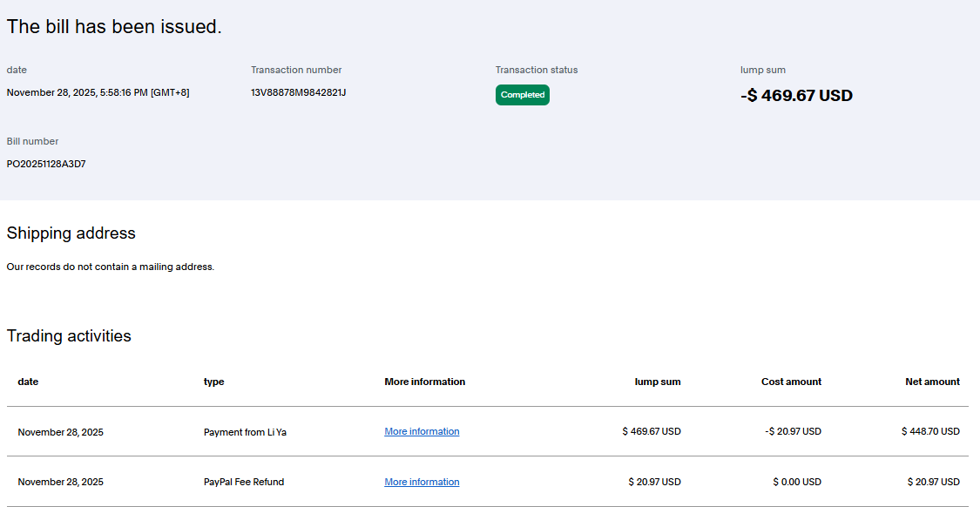The height and width of the screenshot is (507, 980).
Task: Click the 'date' column header in table
Action: click(x=28, y=382)
